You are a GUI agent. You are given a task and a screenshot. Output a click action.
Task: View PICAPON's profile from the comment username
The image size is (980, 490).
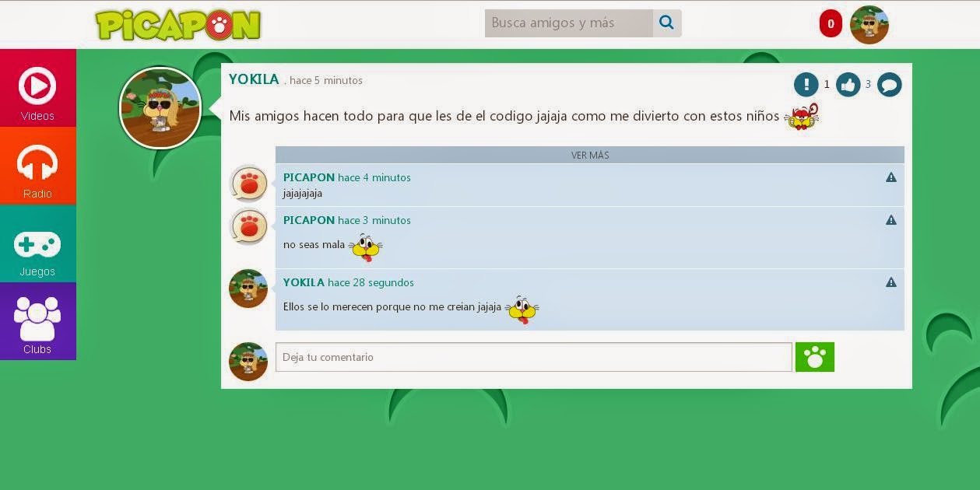click(308, 177)
